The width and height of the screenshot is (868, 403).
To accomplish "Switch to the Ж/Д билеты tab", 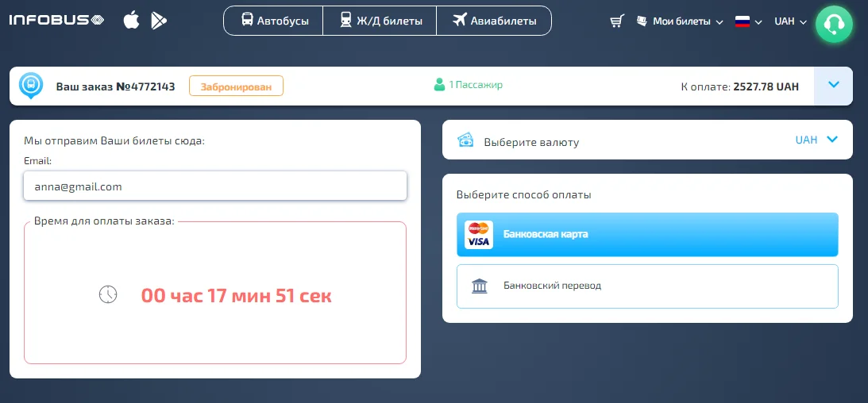I will tap(380, 21).
